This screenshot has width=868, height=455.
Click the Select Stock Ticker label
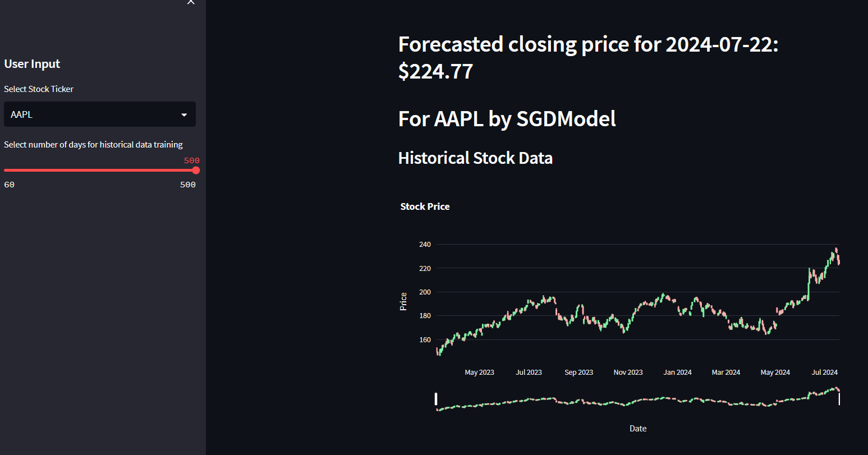coord(39,89)
